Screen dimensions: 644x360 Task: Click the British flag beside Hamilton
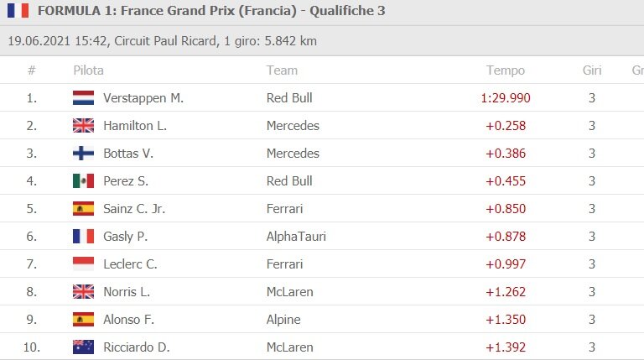83,125
